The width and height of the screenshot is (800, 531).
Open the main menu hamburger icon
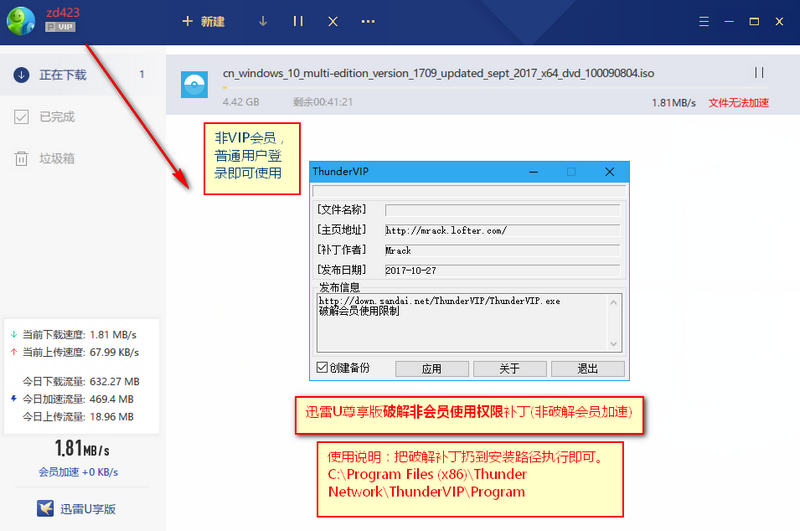tap(704, 21)
